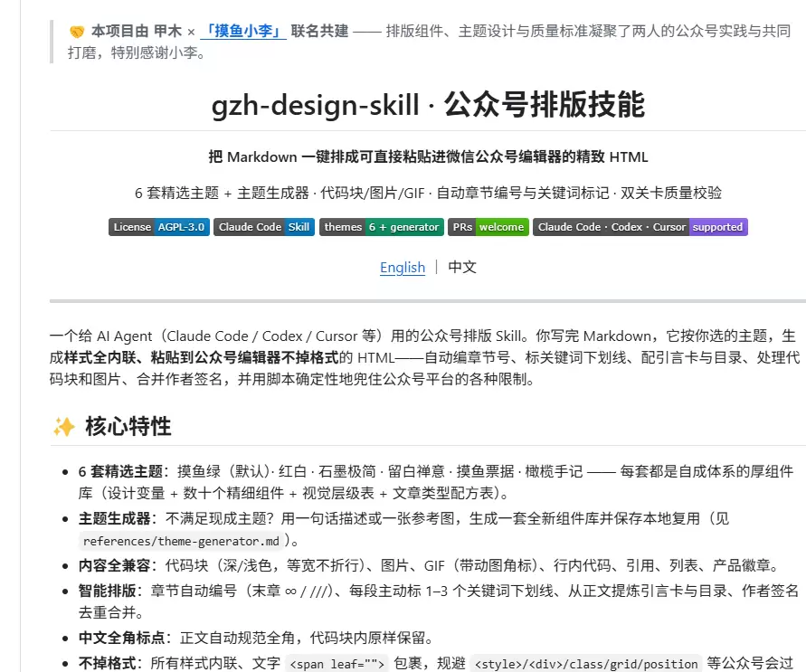
Task: Click the handshake emoji in the blockquote
Action: pyautogui.click(x=77, y=32)
